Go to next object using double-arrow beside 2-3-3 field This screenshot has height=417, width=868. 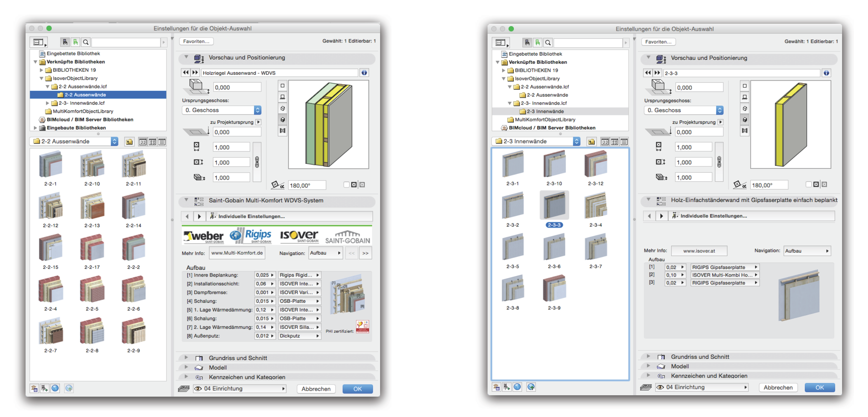point(657,73)
